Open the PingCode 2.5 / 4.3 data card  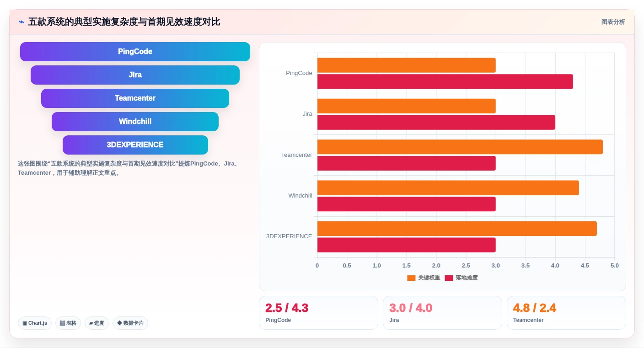pos(318,313)
